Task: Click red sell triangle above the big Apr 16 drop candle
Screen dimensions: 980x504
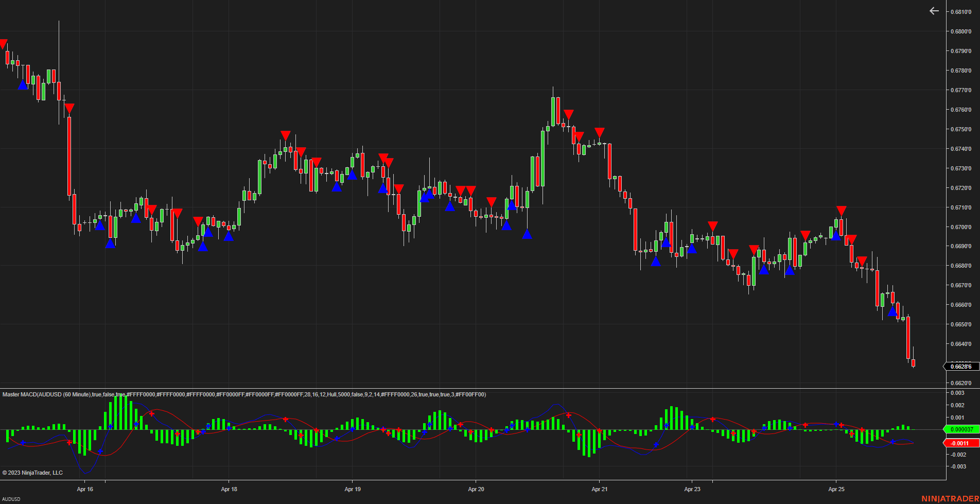Action: [x=69, y=109]
